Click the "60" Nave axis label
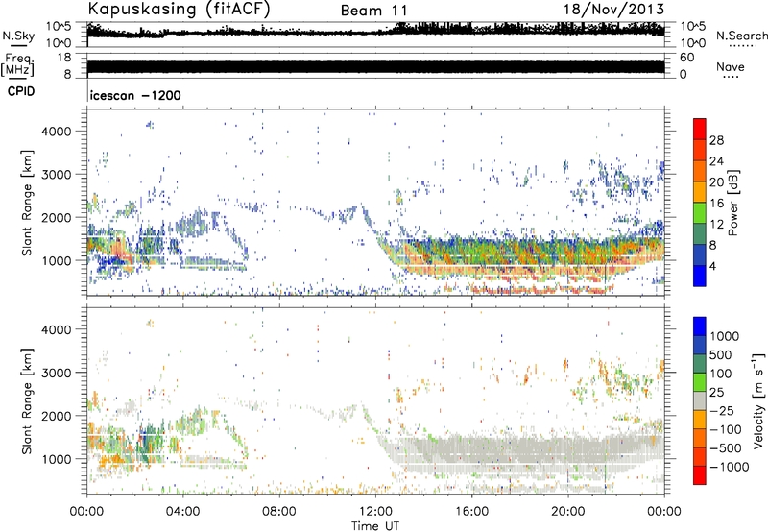 (x=687, y=58)
